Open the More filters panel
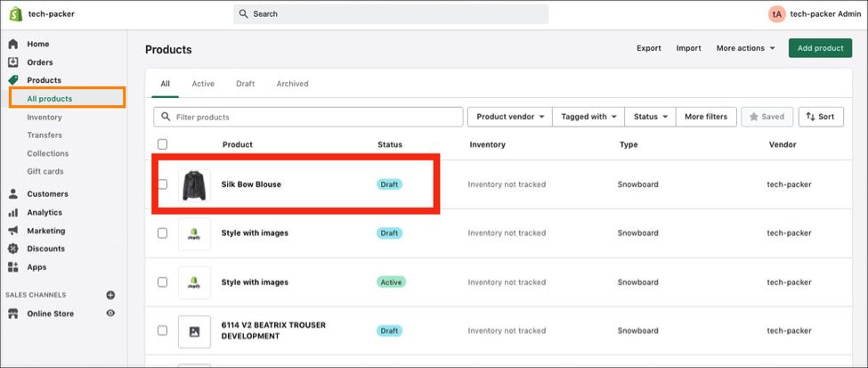 (706, 117)
